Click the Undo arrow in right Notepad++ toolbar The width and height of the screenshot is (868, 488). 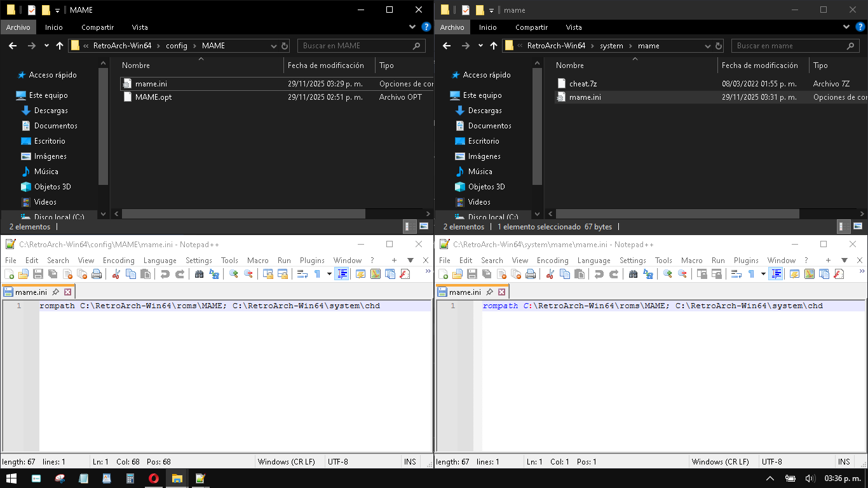[599, 274]
